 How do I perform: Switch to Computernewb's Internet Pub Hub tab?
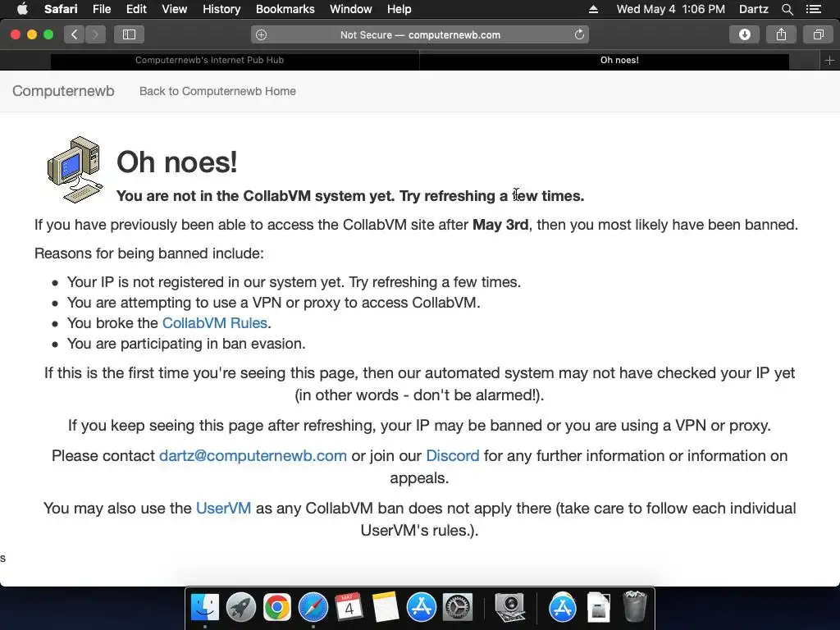point(235,60)
